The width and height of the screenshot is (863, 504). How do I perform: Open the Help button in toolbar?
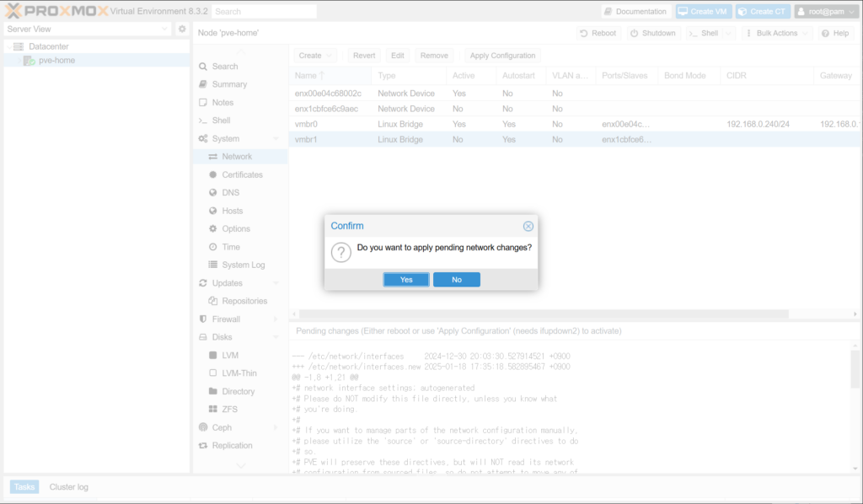pyautogui.click(x=834, y=33)
